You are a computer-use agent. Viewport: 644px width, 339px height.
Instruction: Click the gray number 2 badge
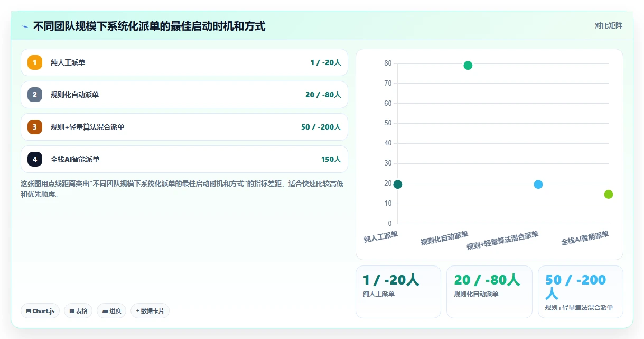(x=35, y=95)
